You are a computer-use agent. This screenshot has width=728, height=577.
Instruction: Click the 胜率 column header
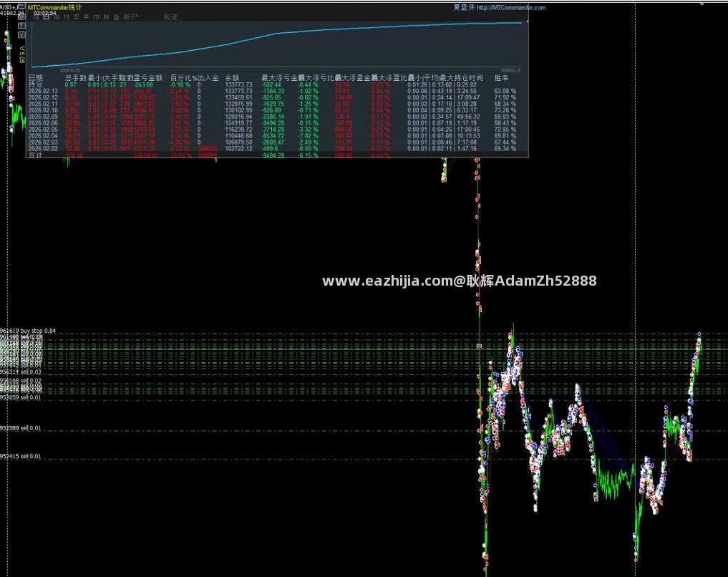point(501,78)
